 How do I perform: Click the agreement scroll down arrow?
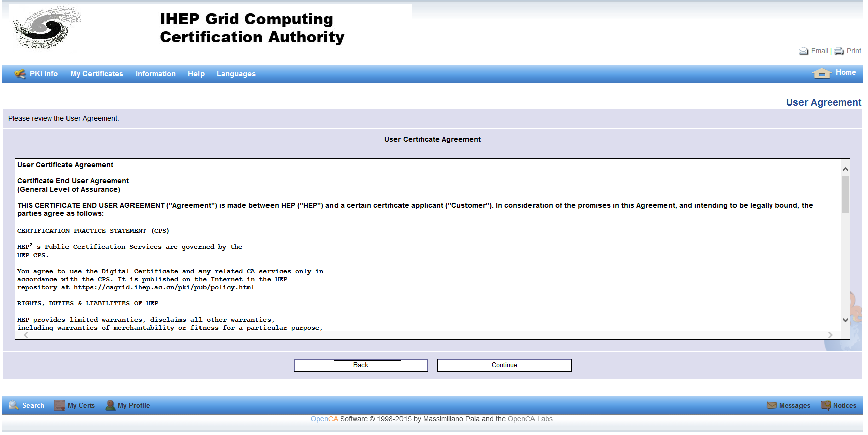(845, 320)
